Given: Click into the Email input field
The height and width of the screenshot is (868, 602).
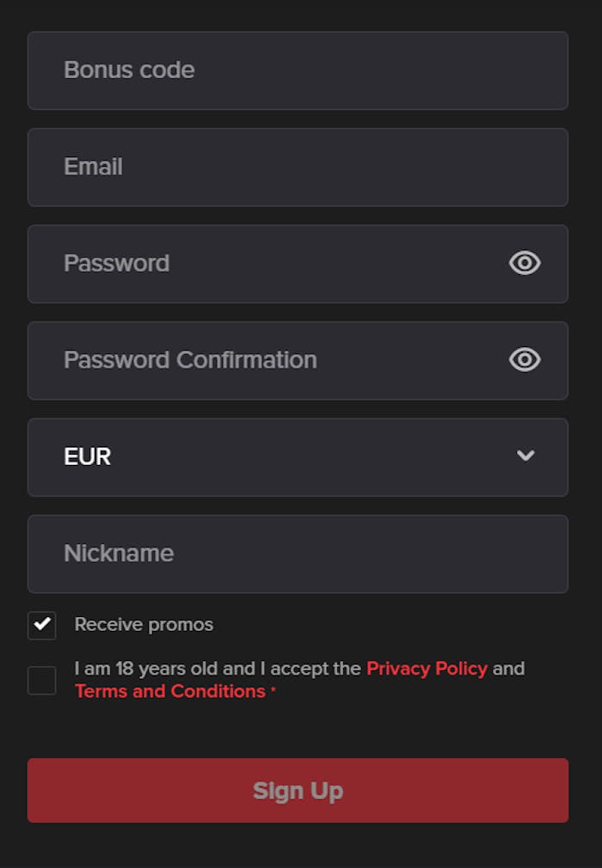Looking at the screenshot, I should point(298,168).
